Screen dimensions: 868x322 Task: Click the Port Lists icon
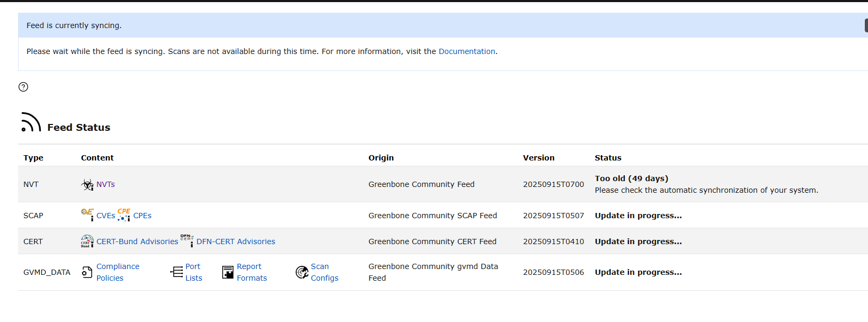click(176, 272)
